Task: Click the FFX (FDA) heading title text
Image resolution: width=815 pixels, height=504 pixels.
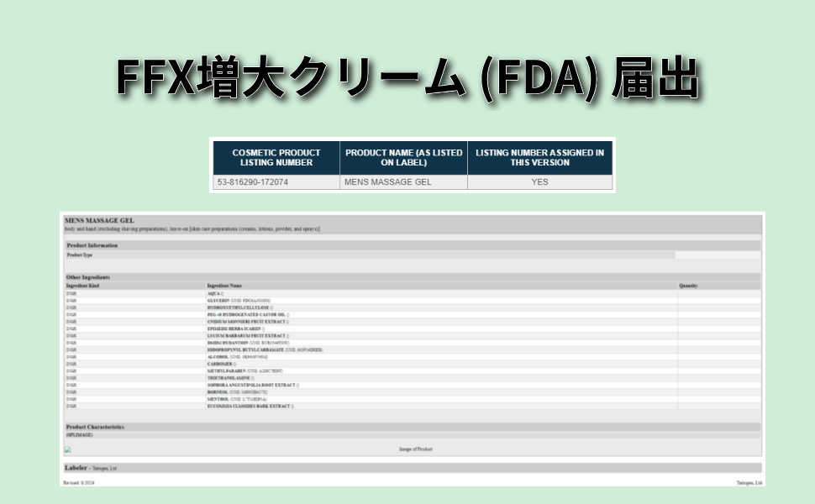Action: pos(407,80)
